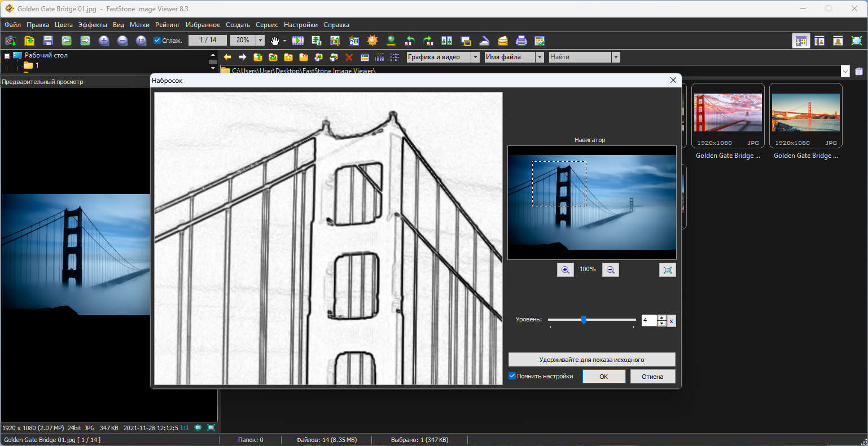The width and height of the screenshot is (868, 446).
Task: Zoom in using the navigator magnifier icon
Action: pyautogui.click(x=565, y=270)
